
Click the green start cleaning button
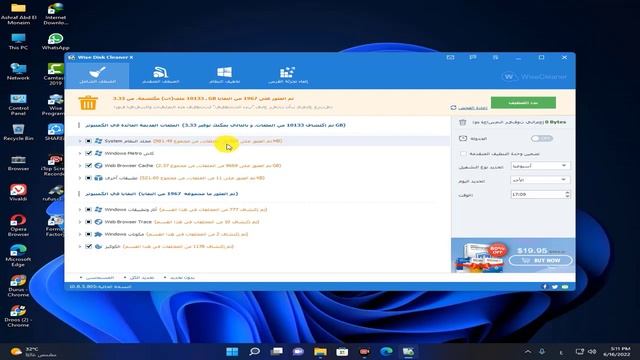(523, 102)
